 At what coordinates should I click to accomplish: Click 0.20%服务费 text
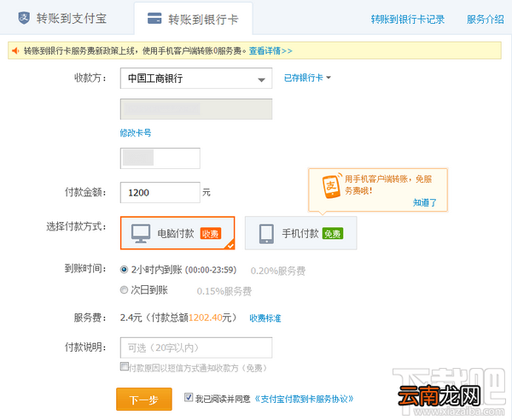click(x=278, y=271)
